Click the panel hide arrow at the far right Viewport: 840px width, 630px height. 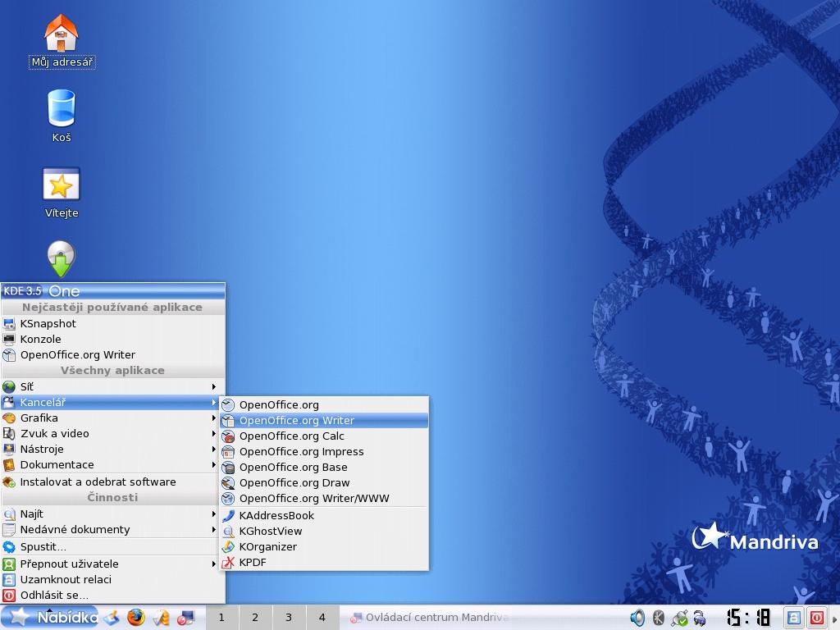pos(834,618)
